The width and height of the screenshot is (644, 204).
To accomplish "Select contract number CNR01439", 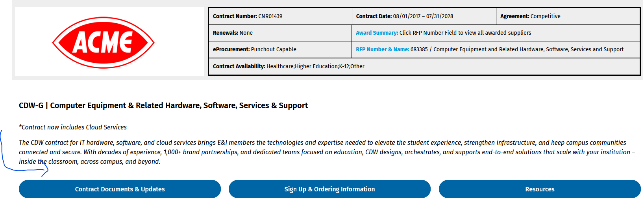I will [x=270, y=16].
